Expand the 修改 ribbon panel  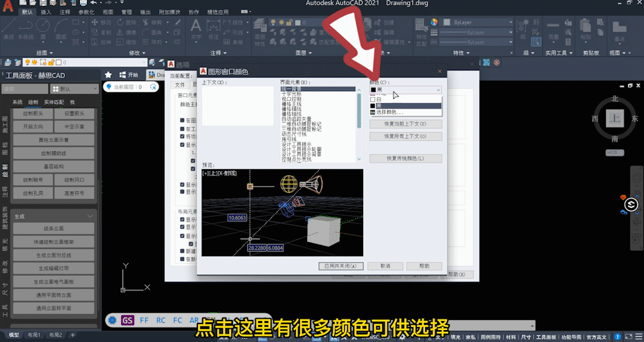pyautogui.click(x=137, y=53)
